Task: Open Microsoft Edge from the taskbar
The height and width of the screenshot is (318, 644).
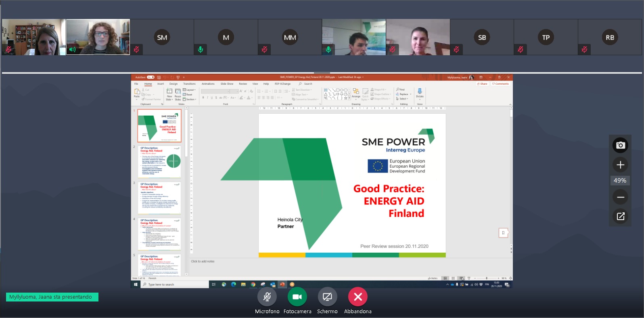Action: pos(233,285)
